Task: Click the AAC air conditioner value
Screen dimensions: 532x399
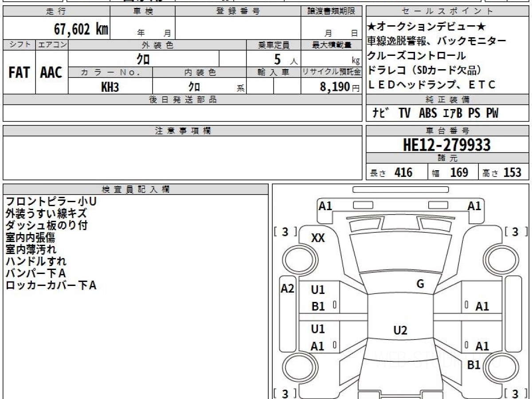Action: click(51, 72)
